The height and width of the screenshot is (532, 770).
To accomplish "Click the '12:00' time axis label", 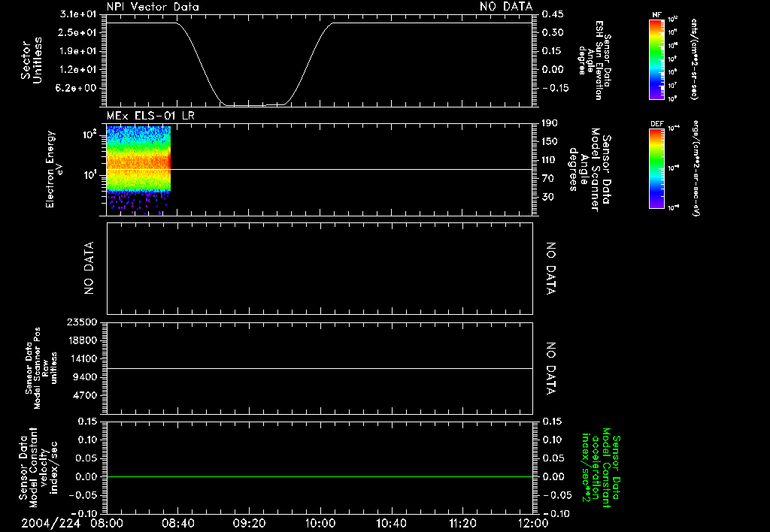I will [x=533, y=524].
